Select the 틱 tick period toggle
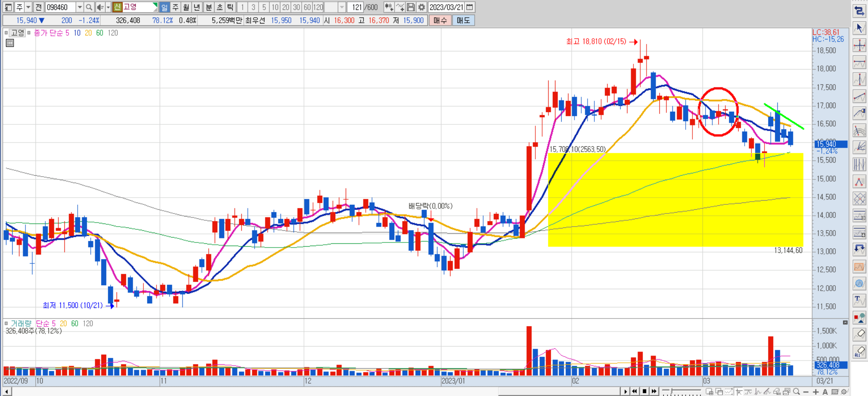The image size is (868, 396). tap(230, 7)
